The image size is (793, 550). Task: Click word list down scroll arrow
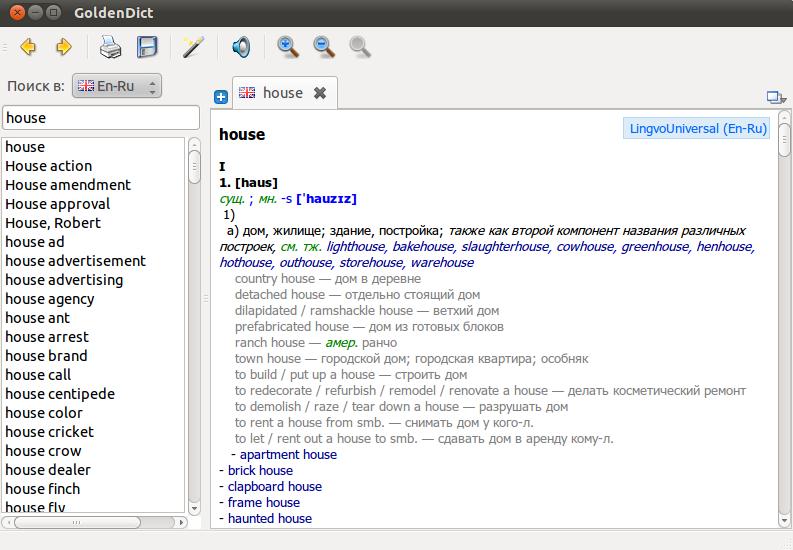(194, 508)
